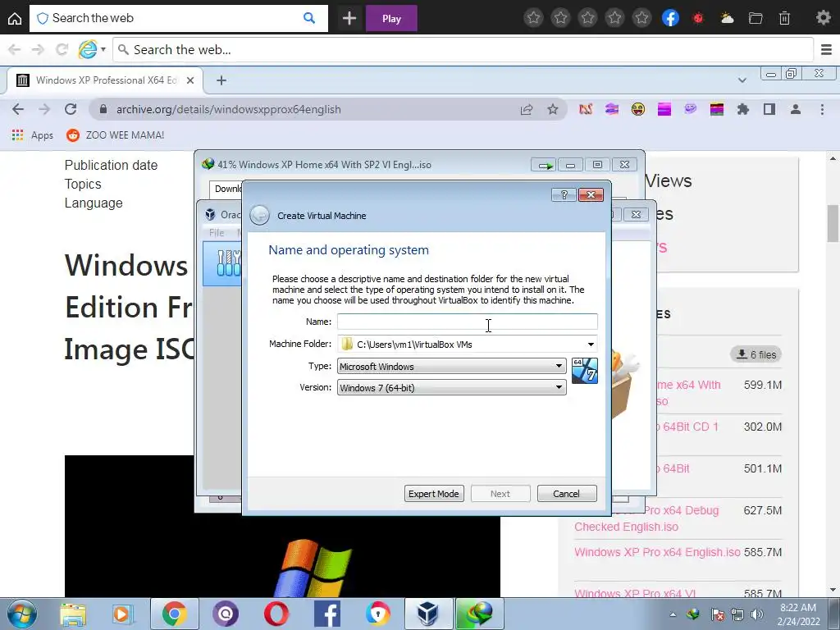Click the magnifier in the Search the web box
Viewport: 840px width, 630px height.
point(309,18)
